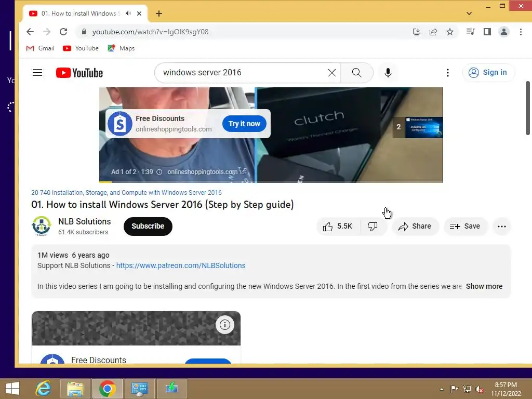Save the video to a playlist
532x399 pixels.
[x=465, y=227]
